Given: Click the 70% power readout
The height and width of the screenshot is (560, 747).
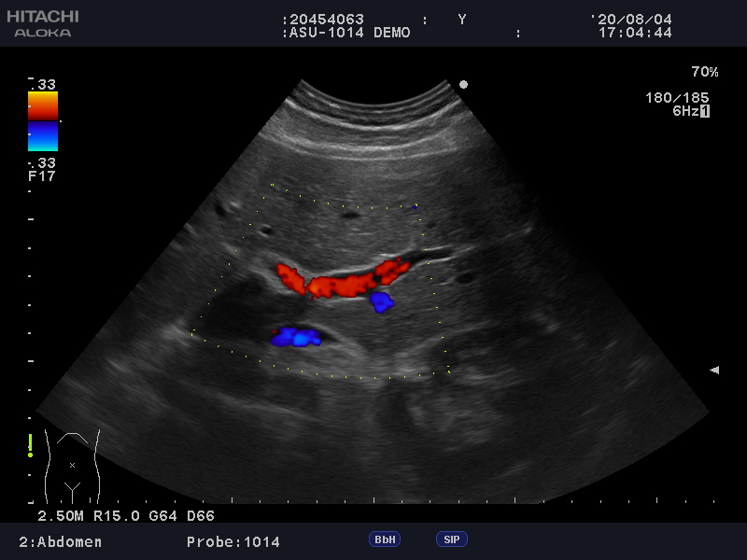Looking at the screenshot, I should (x=704, y=72).
